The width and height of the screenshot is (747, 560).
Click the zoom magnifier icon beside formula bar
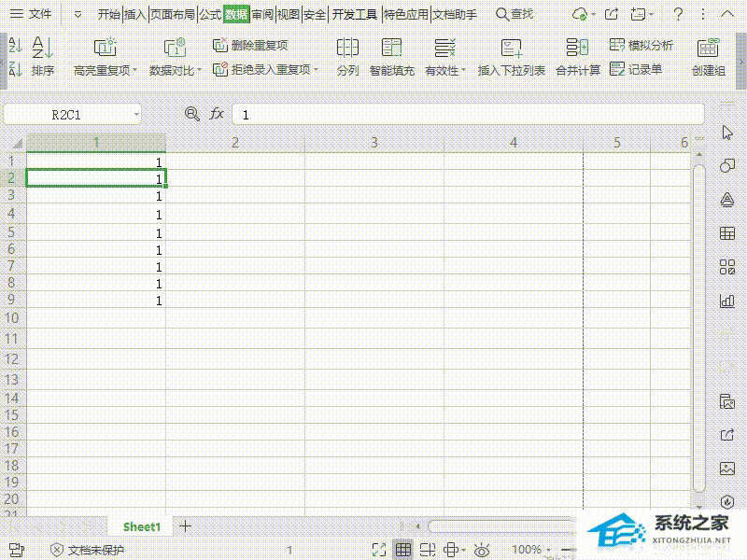pyautogui.click(x=192, y=114)
